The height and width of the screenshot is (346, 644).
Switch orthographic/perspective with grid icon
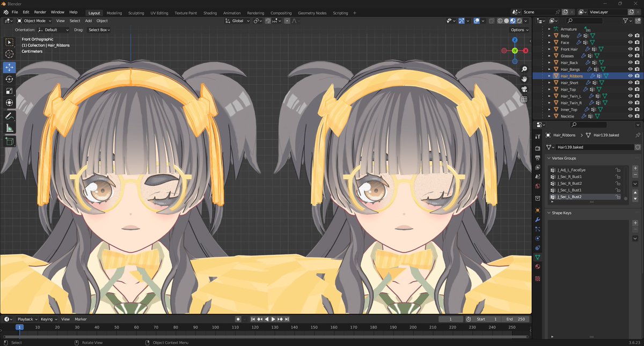tap(524, 99)
